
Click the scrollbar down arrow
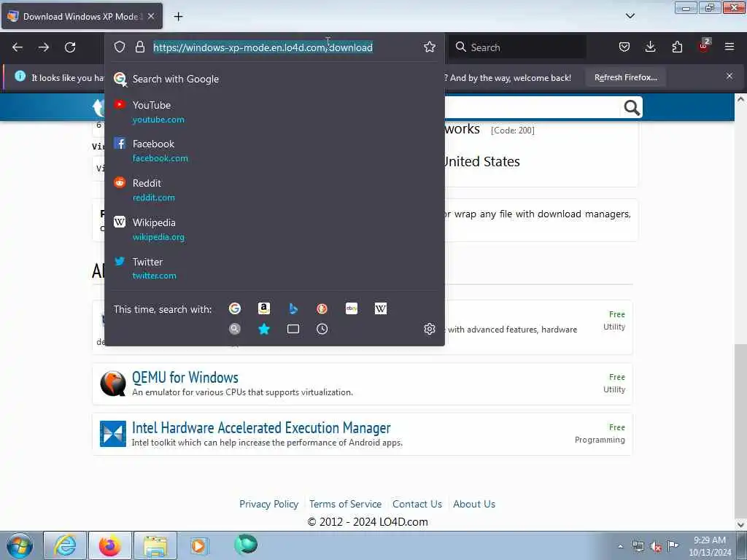point(740,524)
